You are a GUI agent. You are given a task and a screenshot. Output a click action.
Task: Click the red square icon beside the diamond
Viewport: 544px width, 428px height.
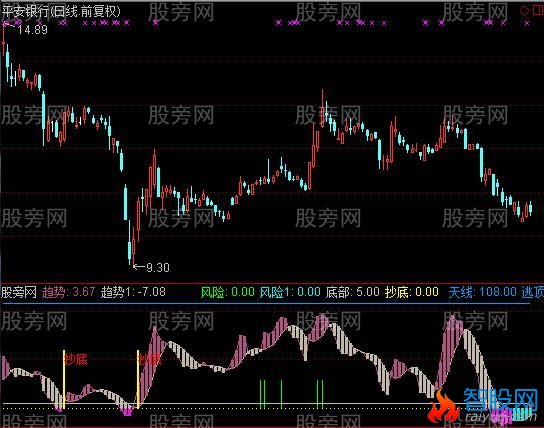(x=538, y=10)
